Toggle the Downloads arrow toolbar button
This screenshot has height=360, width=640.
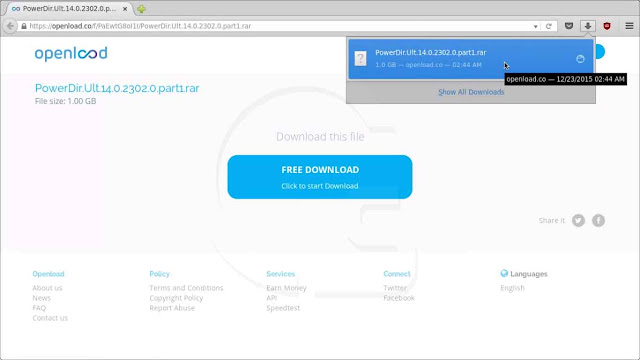tap(588, 26)
